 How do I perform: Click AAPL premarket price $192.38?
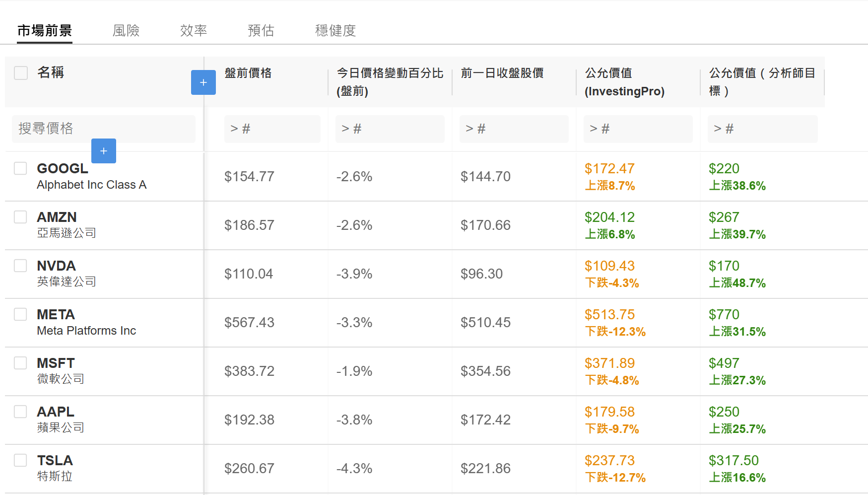(x=249, y=420)
